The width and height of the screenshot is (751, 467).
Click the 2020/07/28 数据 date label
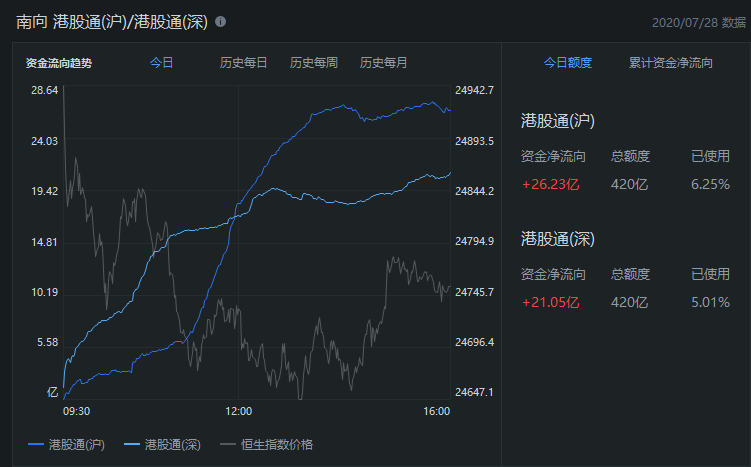(699, 23)
